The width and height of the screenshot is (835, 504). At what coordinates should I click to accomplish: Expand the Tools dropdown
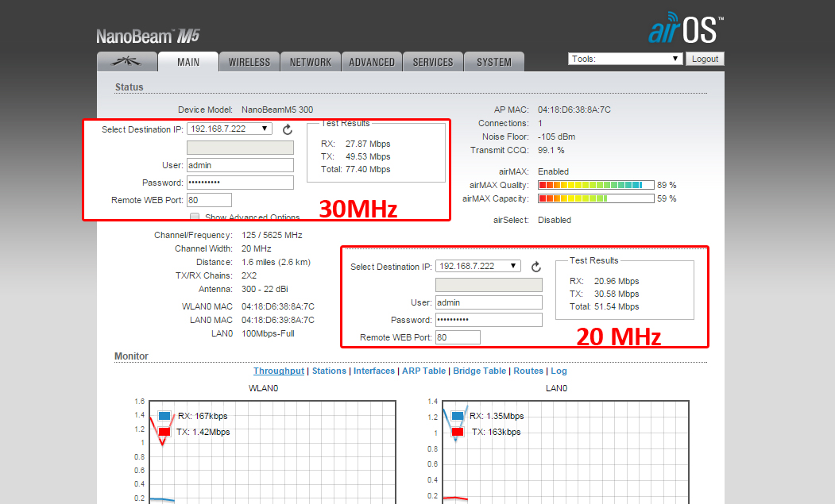click(x=625, y=59)
